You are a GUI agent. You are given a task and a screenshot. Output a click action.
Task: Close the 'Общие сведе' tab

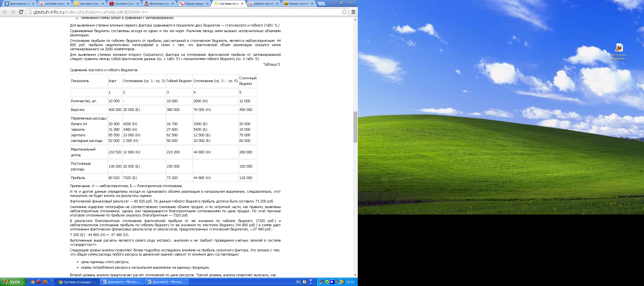[x=207, y=4]
